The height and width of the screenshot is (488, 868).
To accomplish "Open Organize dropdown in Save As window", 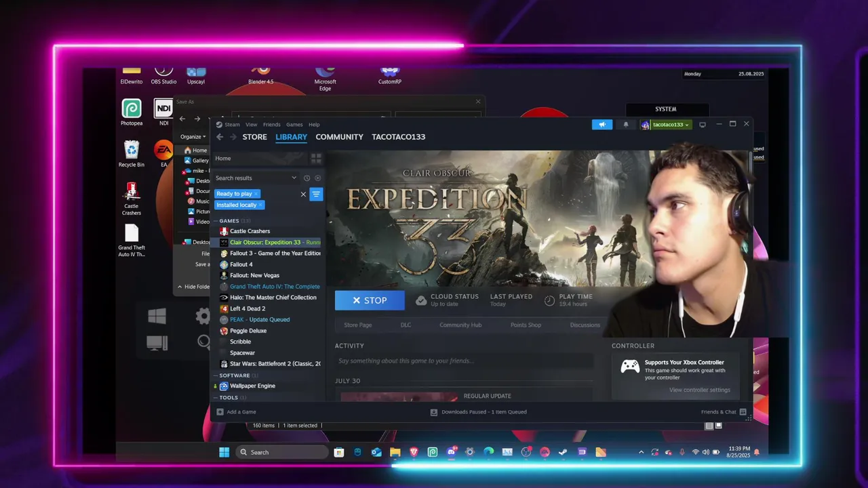I will point(193,137).
